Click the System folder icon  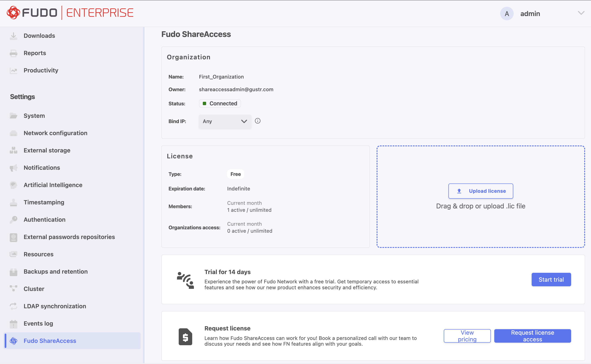coord(14,116)
